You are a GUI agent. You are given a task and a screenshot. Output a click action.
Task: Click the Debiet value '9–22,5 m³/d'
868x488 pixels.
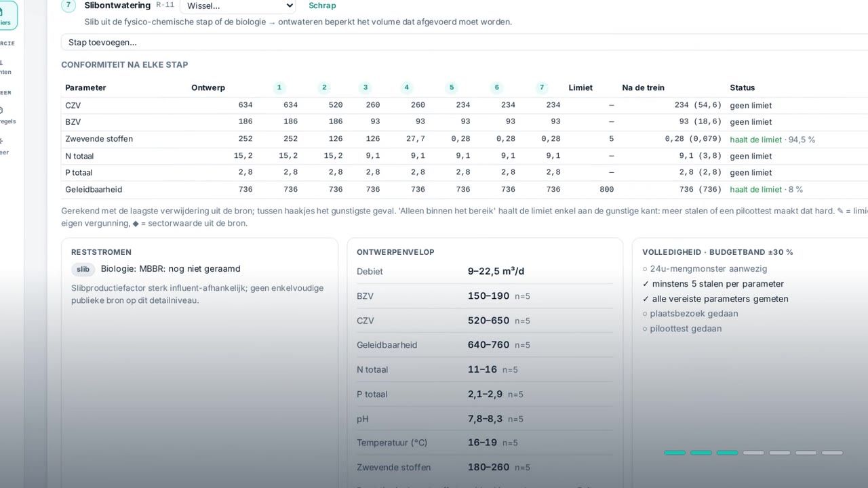pos(496,271)
